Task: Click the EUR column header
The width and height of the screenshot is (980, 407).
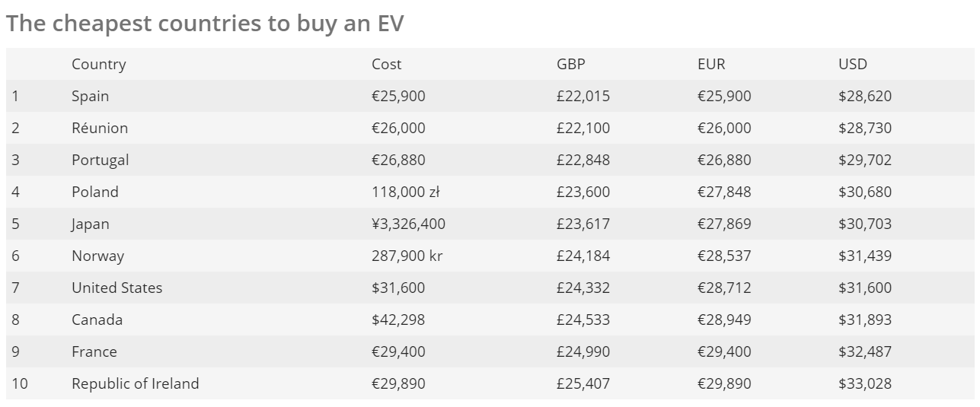Action: 711,65
